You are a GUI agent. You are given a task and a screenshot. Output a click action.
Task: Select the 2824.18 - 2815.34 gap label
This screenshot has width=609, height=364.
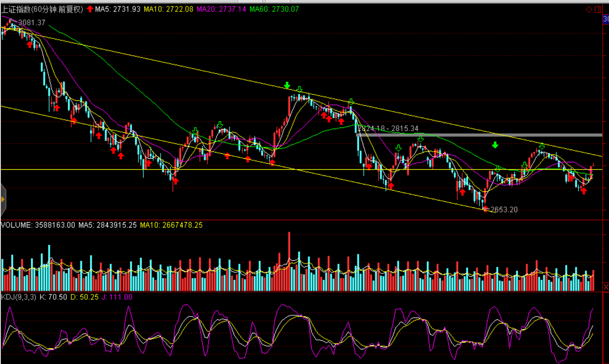pos(388,128)
